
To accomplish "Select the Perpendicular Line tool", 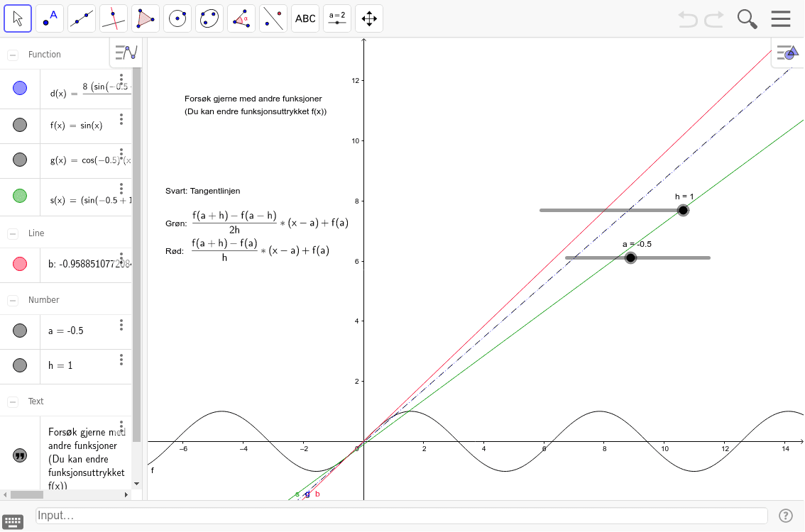I will [x=114, y=18].
